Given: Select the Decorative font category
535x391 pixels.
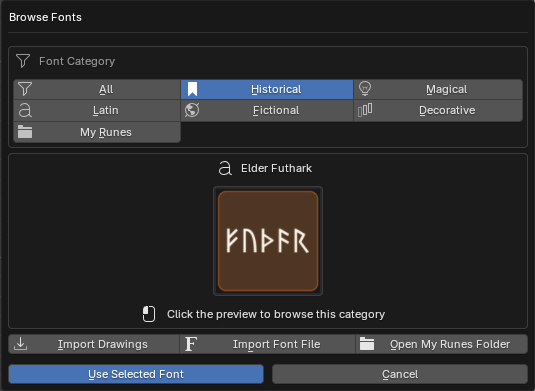Looking at the screenshot, I should (x=438, y=111).
